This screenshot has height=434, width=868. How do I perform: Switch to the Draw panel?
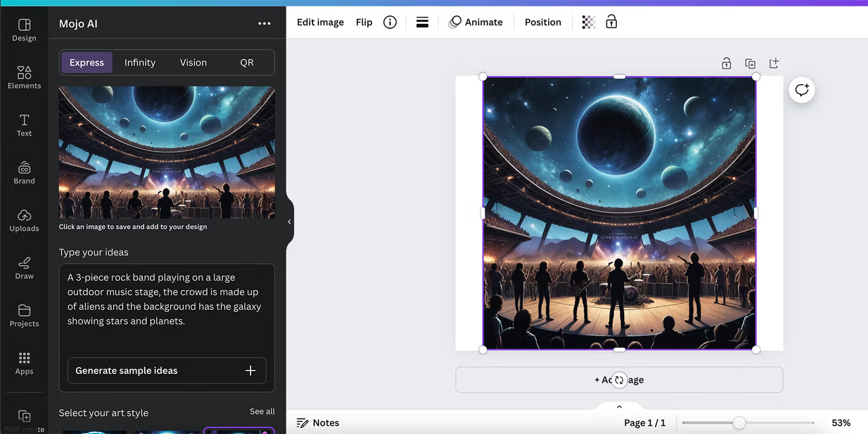point(24,267)
